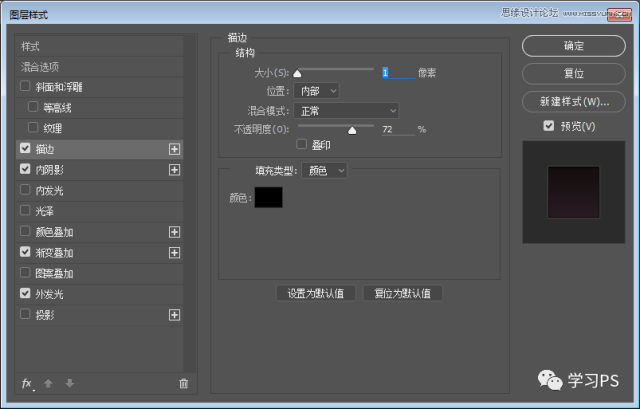
Task: Open the 混合模式 dropdown showing 正常
Action: 347,110
